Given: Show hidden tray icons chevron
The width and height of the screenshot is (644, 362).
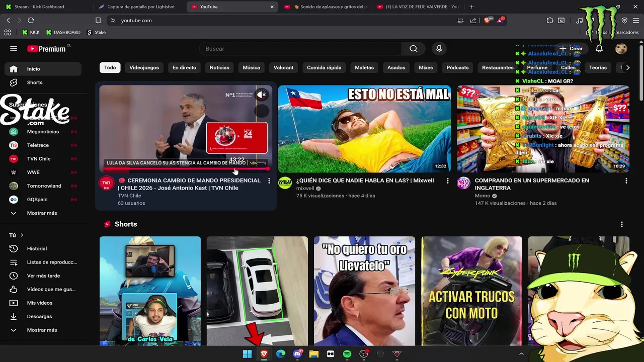Looking at the screenshot, I should coord(521,354).
